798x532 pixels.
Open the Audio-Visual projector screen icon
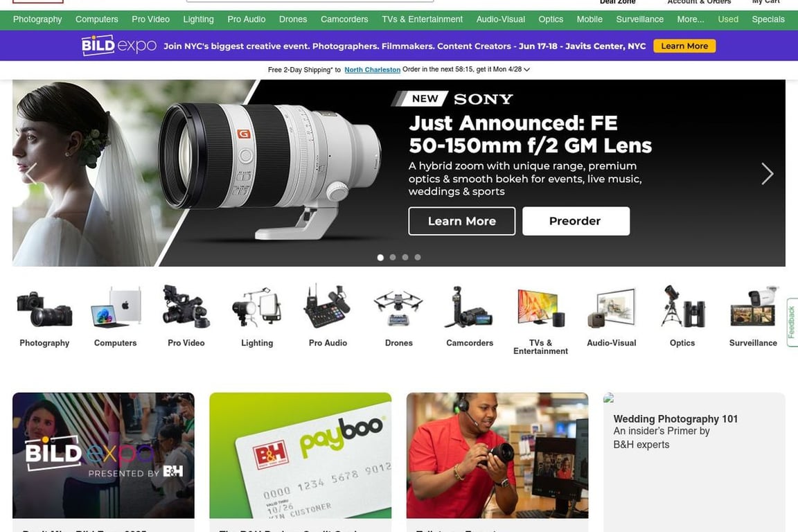[611, 308]
